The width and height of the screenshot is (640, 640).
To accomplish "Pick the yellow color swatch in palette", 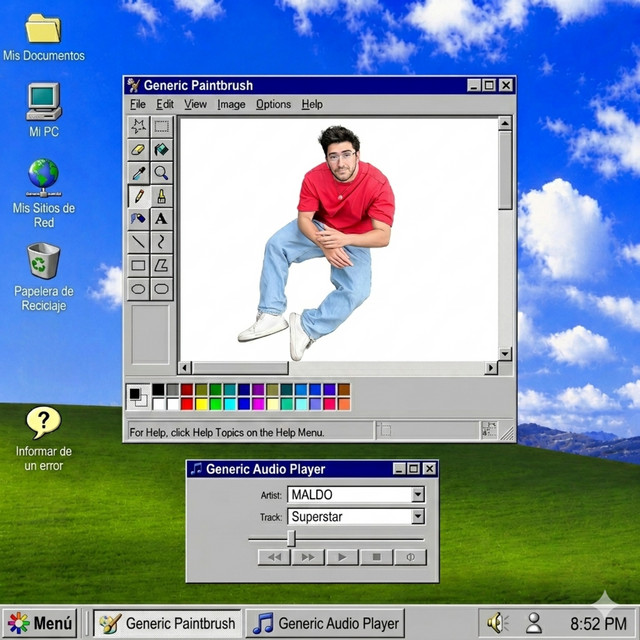I will [x=201, y=404].
